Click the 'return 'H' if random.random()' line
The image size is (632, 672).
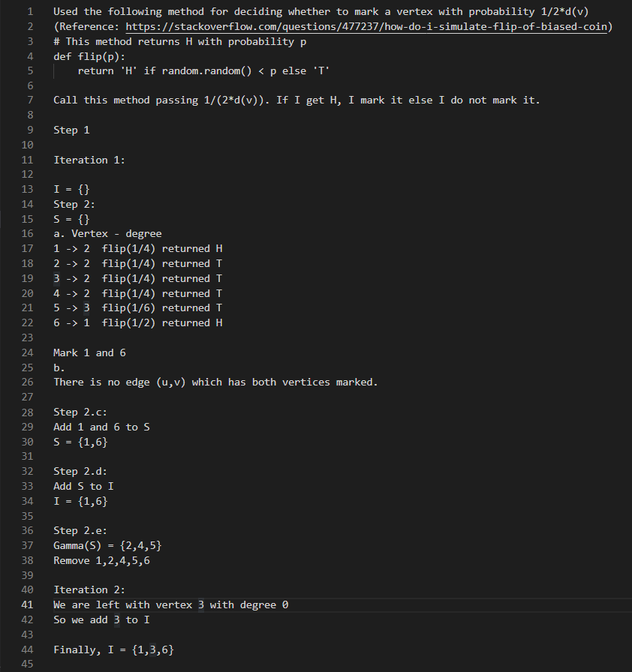pyautogui.click(x=204, y=71)
